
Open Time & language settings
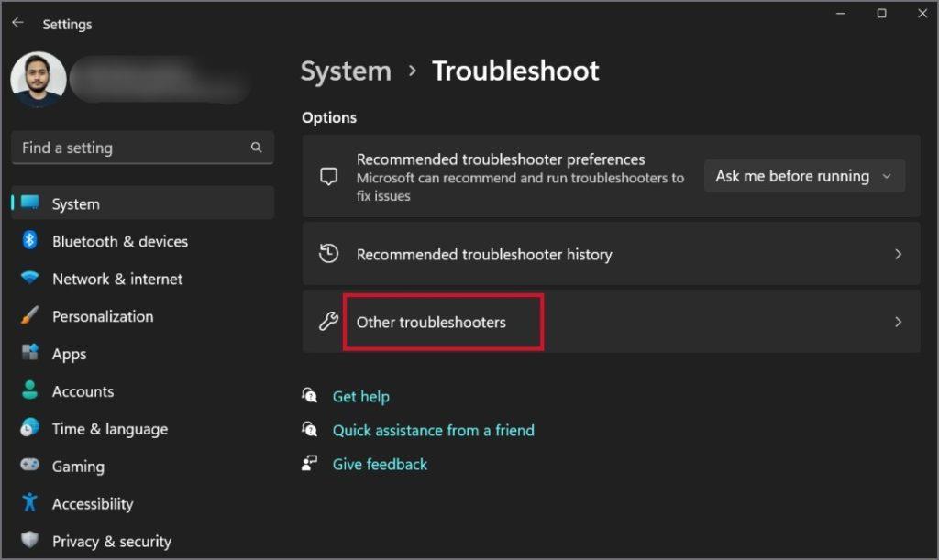click(x=142, y=428)
